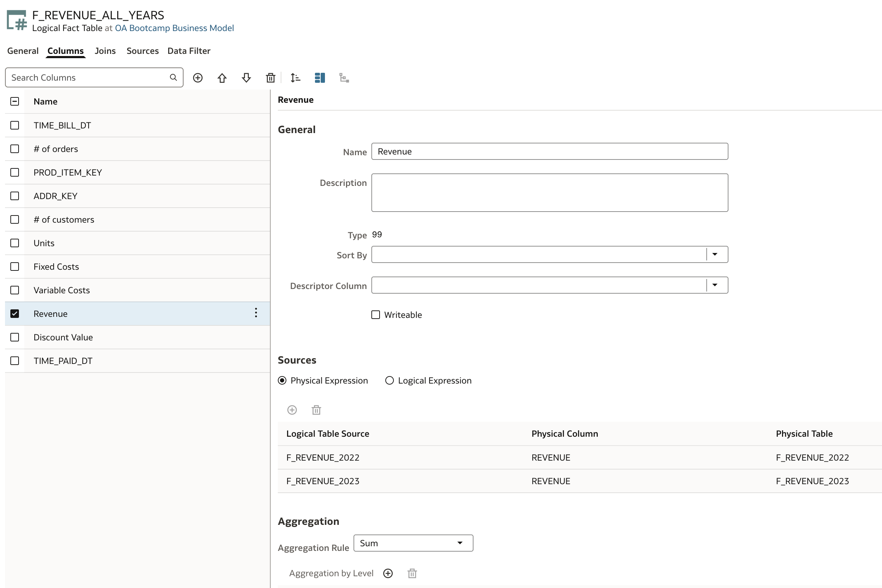Check the # of orders checkbox
The height and width of the screenshot is (588, 882).
(15, 149)
